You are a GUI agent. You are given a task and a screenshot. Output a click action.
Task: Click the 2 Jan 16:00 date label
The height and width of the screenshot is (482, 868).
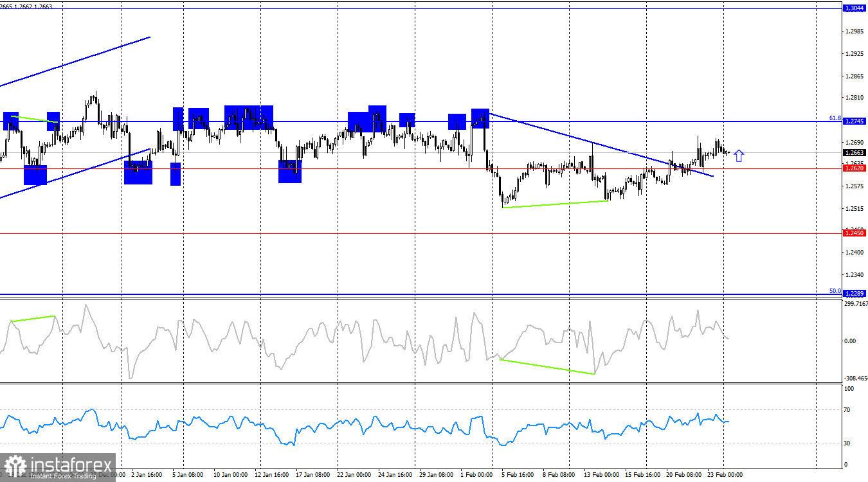(x=146, y=476)
